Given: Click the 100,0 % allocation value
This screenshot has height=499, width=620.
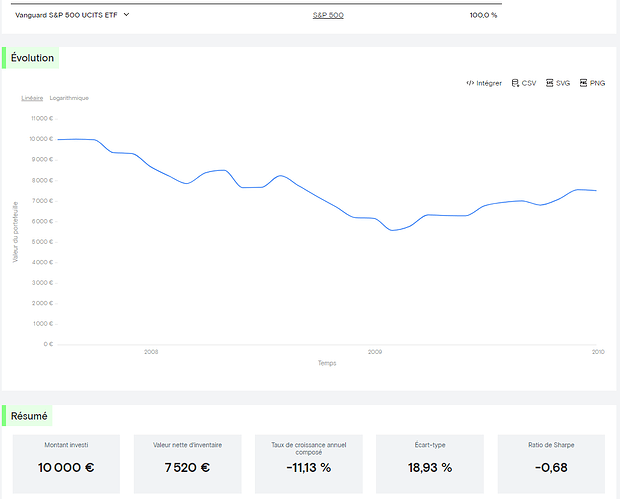Looking at the screenshot, I should [x=483, y=15].
